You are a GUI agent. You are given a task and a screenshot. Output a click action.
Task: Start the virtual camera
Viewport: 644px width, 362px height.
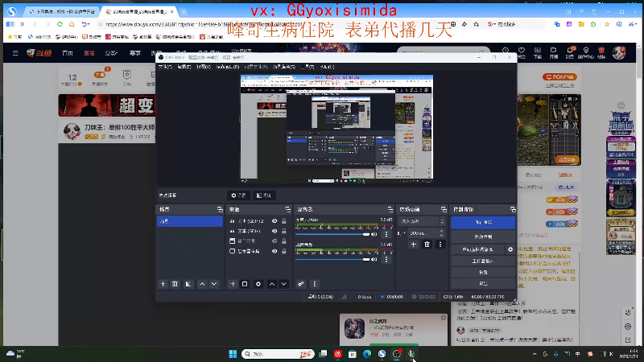click(477, 249)
